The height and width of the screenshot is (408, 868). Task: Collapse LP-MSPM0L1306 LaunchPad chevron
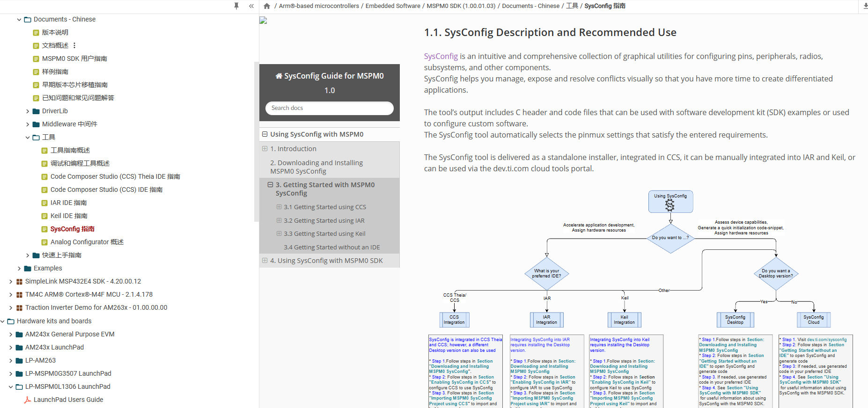click(11, 387)
